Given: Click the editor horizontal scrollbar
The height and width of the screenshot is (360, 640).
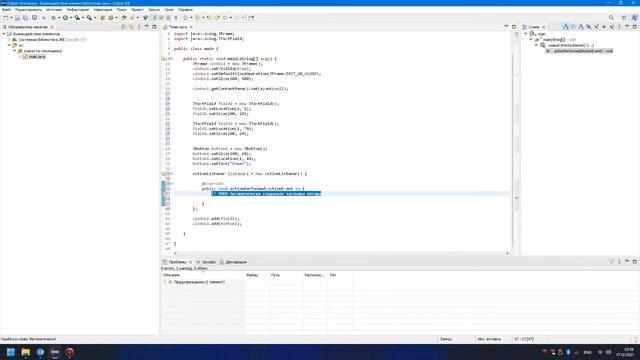Looking at the screenshot, I should click(341, 253).
